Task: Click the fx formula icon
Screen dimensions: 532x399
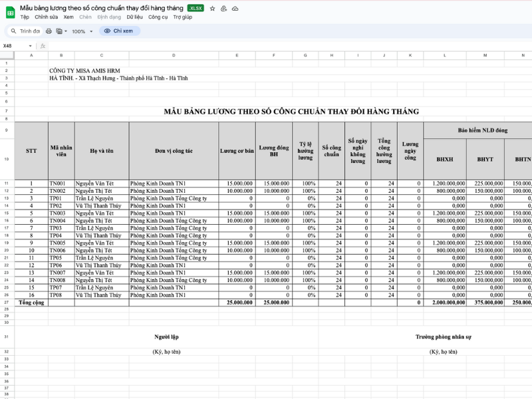Action: (x=43, y=46)
